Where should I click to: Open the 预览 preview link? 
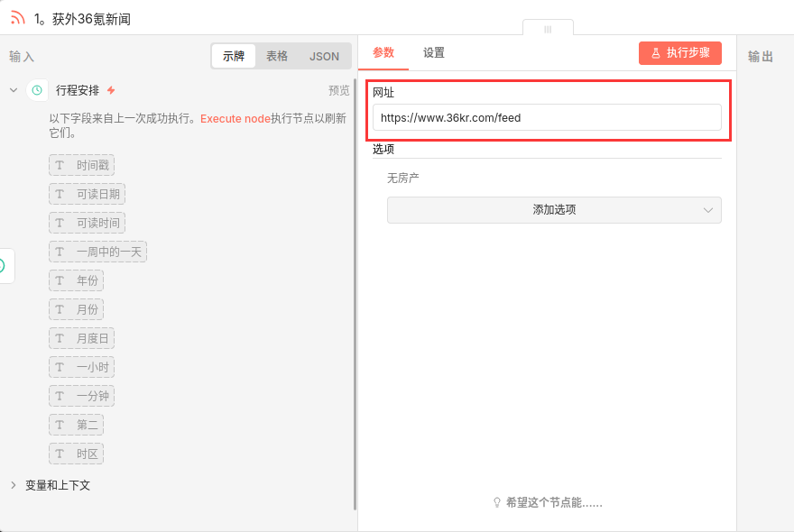337,90
